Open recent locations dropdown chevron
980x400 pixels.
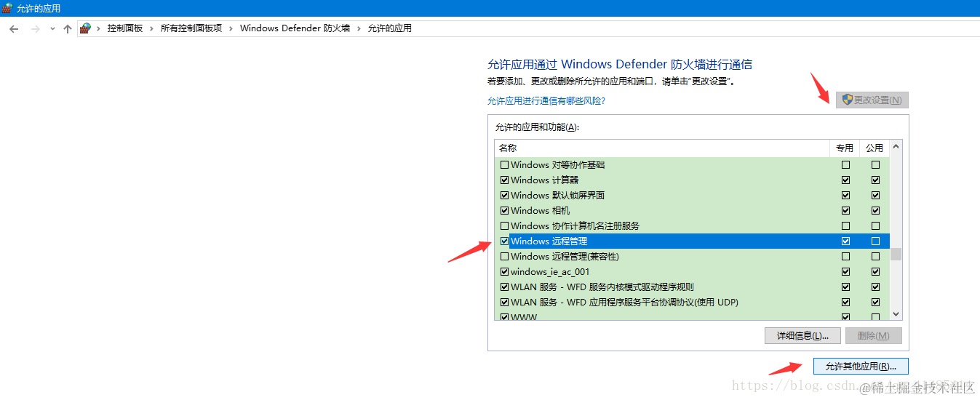pos(52,29)
